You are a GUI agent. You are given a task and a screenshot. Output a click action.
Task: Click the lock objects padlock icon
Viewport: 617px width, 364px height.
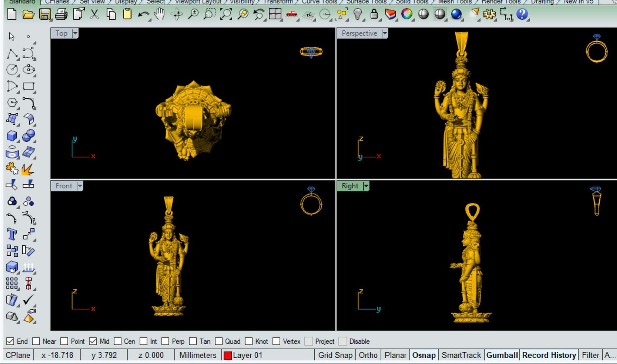(374, 15)
